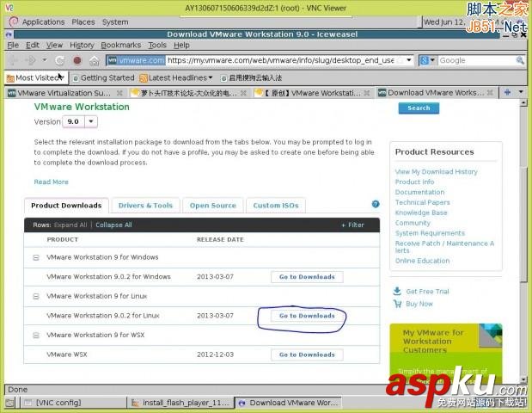Open the History menu

pyautogui.click(x=82, y=45)
